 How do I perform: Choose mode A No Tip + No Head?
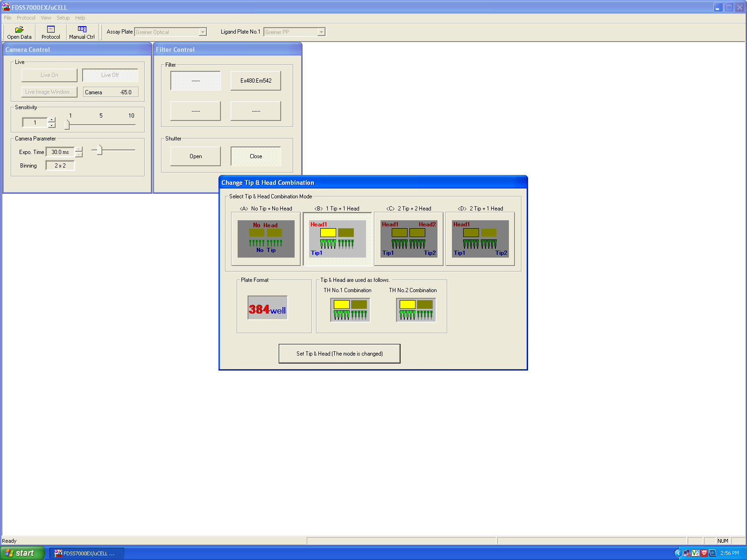click(x=266, y=239)
